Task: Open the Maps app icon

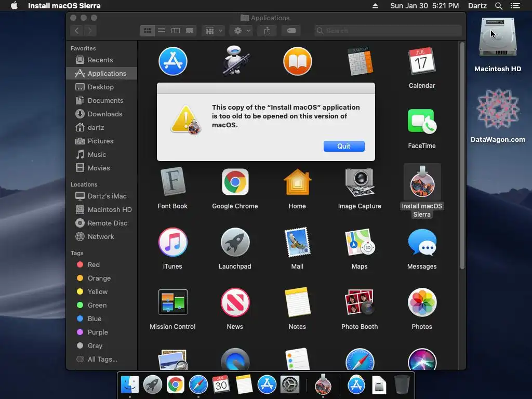Action: [360, 242]
